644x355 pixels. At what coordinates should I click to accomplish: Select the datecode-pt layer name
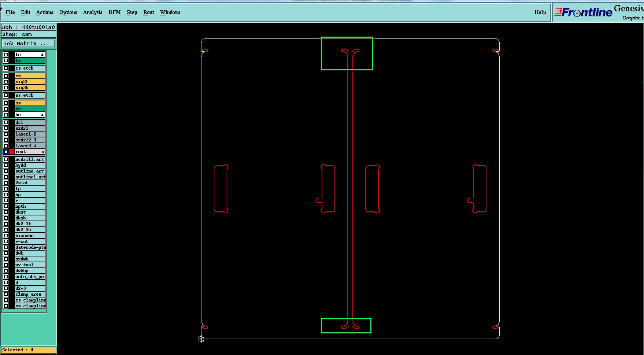30,247
